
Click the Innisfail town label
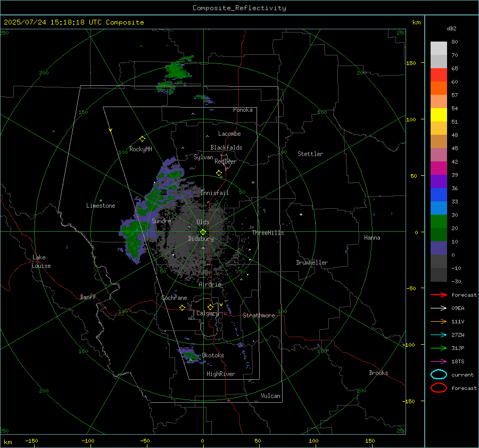tap(214, 193)
